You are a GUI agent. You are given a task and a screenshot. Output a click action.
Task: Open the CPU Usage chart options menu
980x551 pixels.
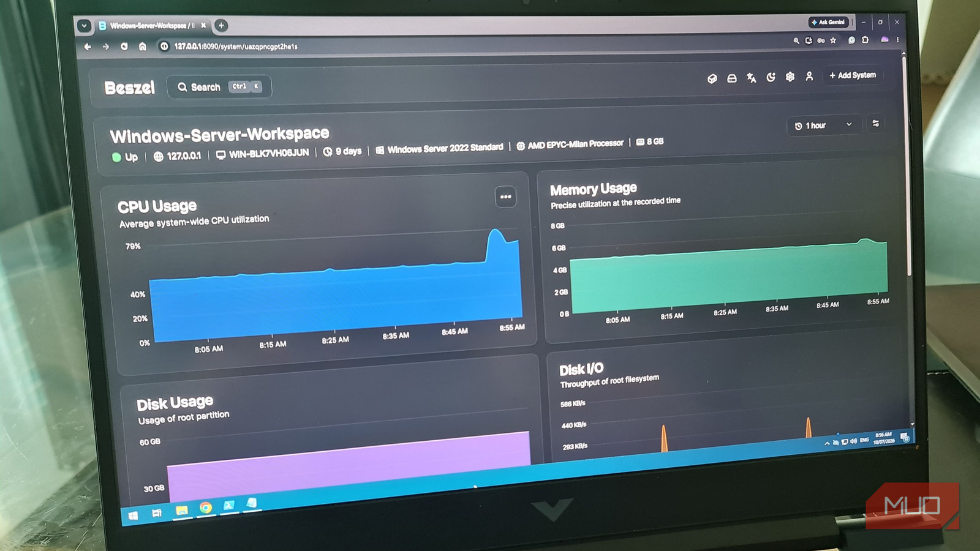(505, 197)
